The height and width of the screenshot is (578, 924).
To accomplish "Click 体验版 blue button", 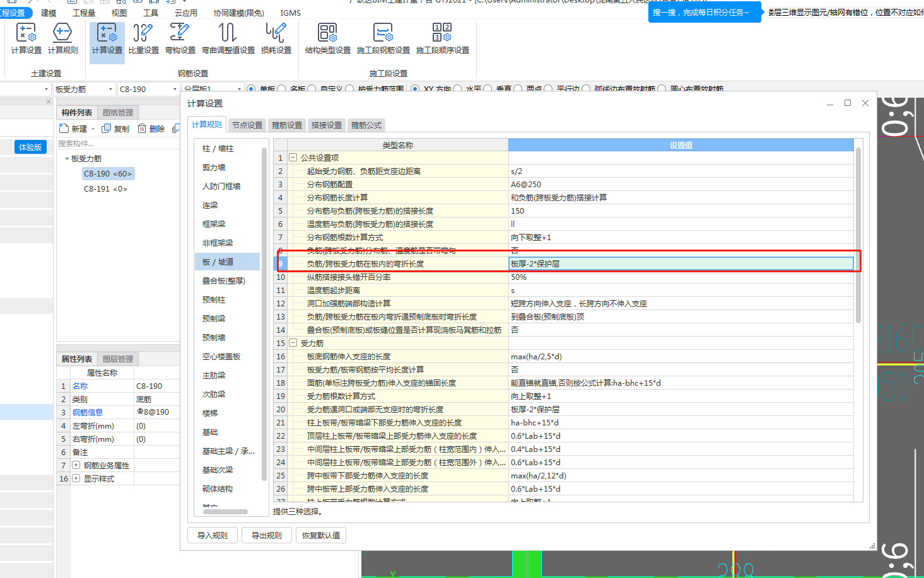I will [30, 147].
